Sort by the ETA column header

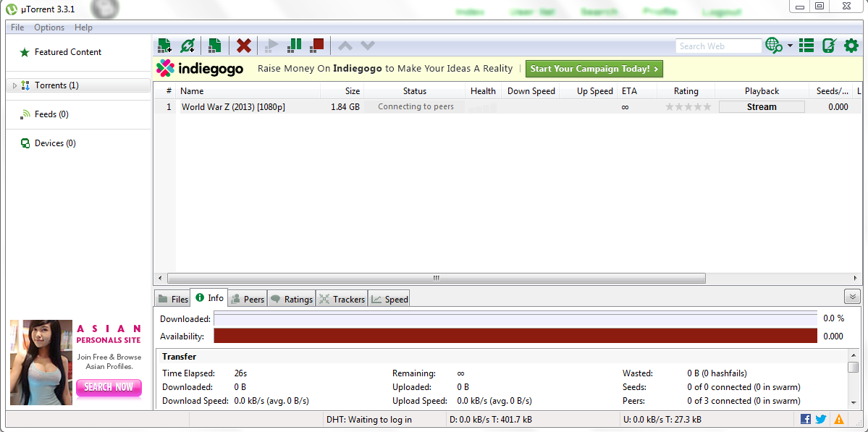pos(636,91)
